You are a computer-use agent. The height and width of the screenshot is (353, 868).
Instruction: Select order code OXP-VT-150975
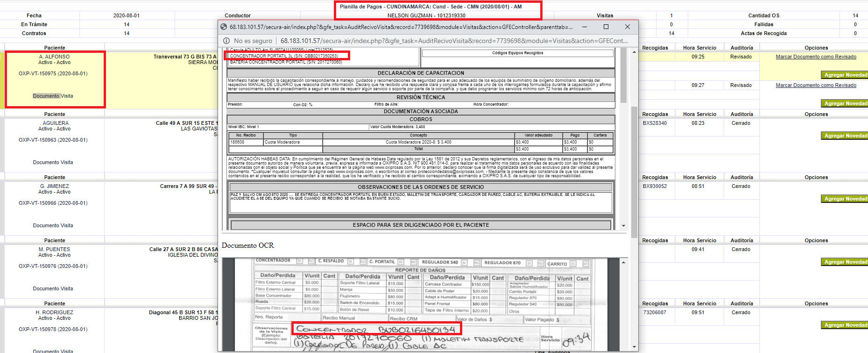[x=53, y=73]
